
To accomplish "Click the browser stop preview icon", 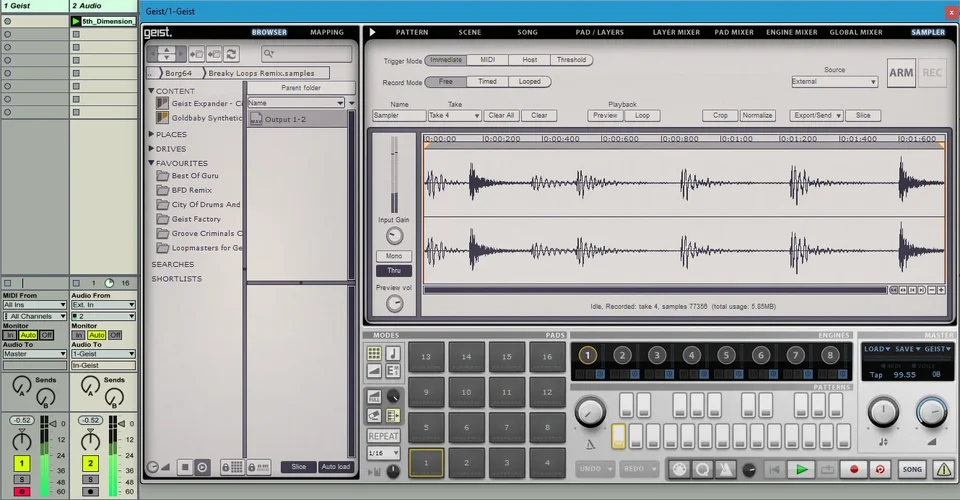I will pos(185,467).
